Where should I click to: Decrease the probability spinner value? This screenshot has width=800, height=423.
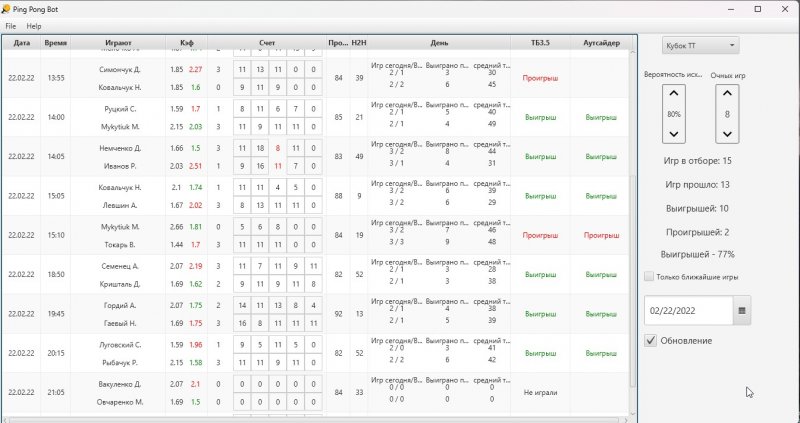click(673, 133)
